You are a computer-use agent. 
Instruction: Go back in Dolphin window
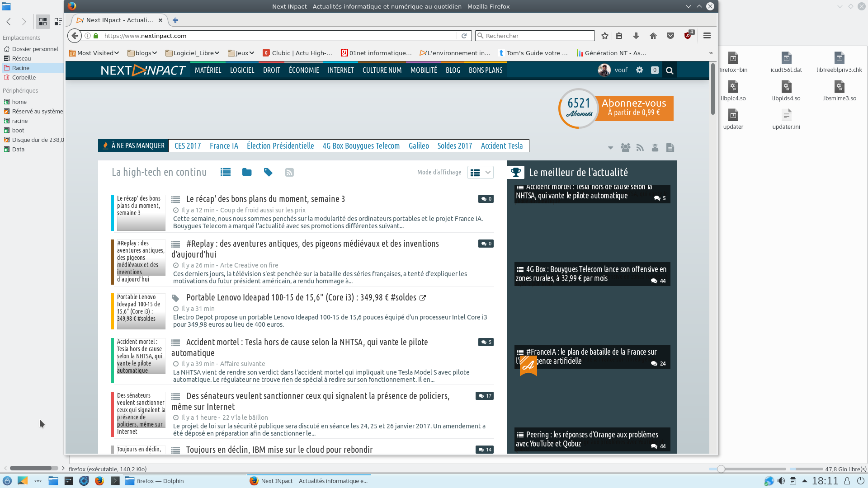click(x=9, y=21)
